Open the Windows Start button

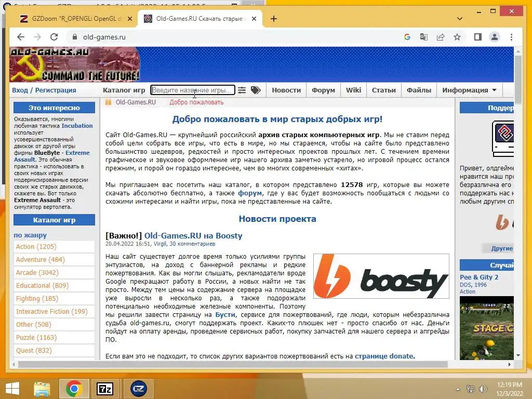[12, 389]
